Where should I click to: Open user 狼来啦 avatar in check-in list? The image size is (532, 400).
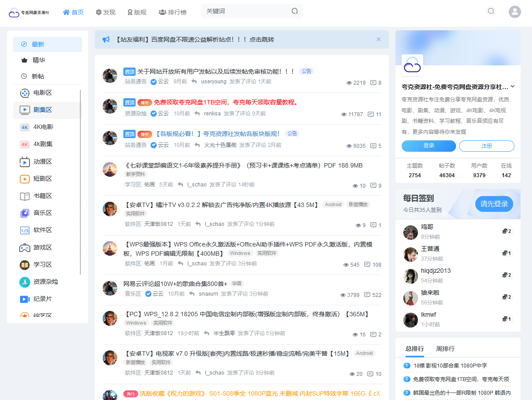point(410,298)
